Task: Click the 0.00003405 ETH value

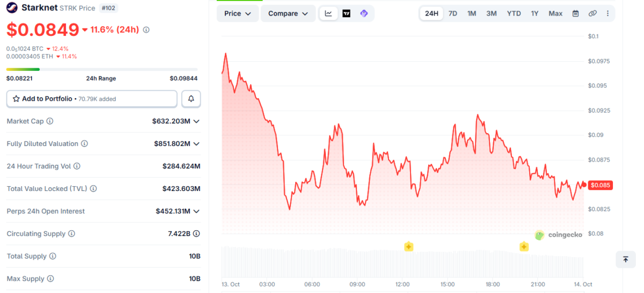Action: (x=30, y=56)
